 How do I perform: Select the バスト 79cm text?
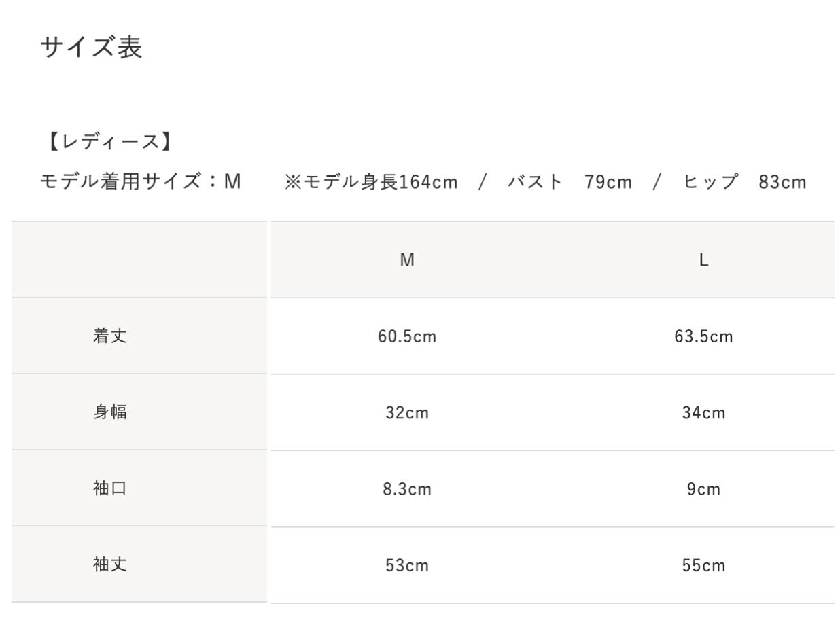(570, 182)
